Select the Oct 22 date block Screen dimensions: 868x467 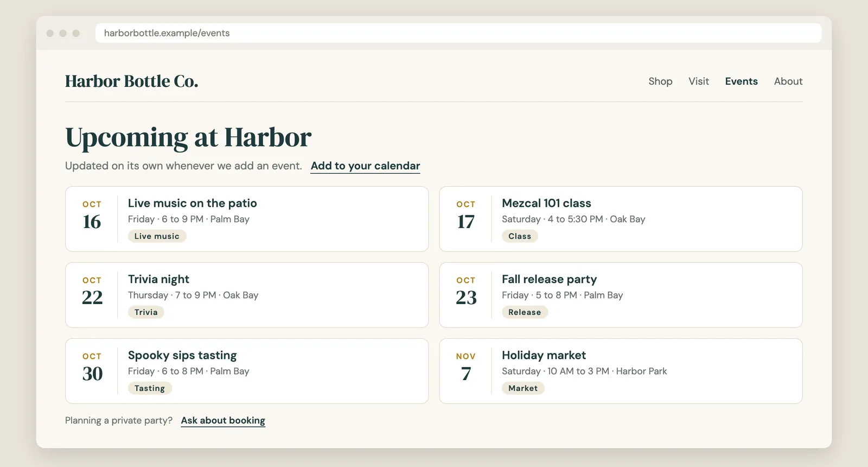[92, 292]
